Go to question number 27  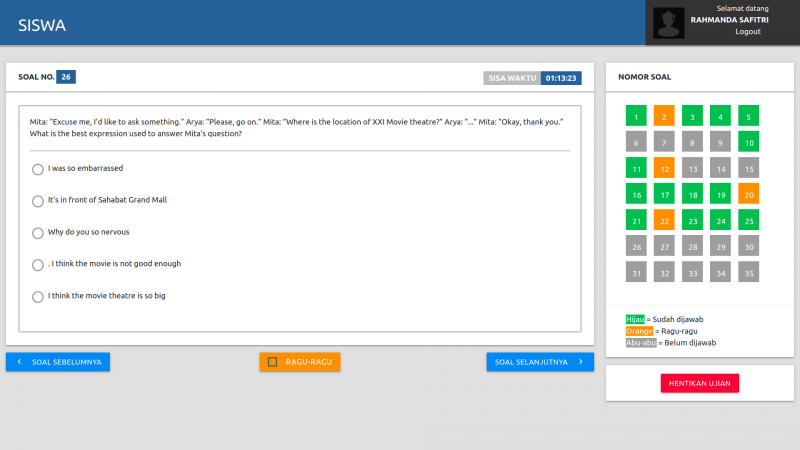coord(664,246)
